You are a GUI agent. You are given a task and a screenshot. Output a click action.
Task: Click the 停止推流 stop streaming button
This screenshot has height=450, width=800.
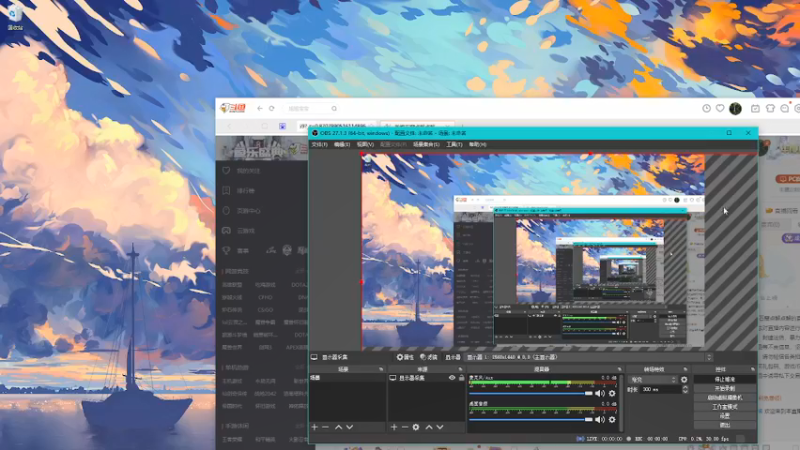[x=724, y=379]
